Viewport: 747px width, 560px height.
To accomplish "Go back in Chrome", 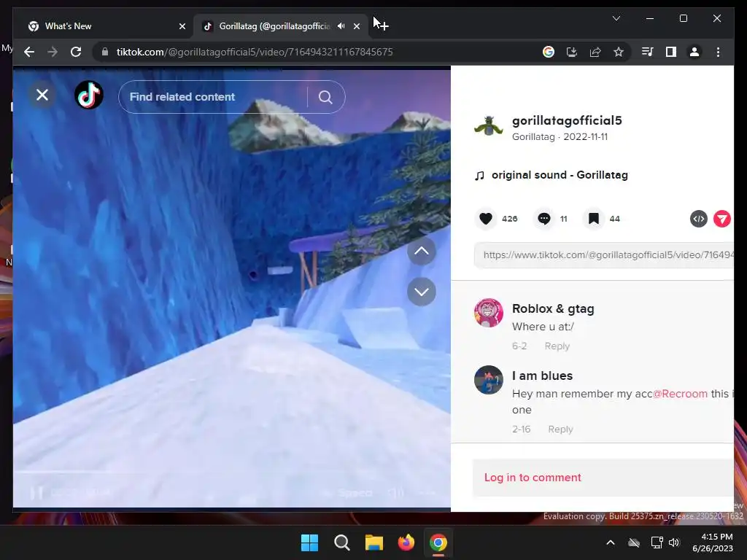I will (x=29, y=52).
